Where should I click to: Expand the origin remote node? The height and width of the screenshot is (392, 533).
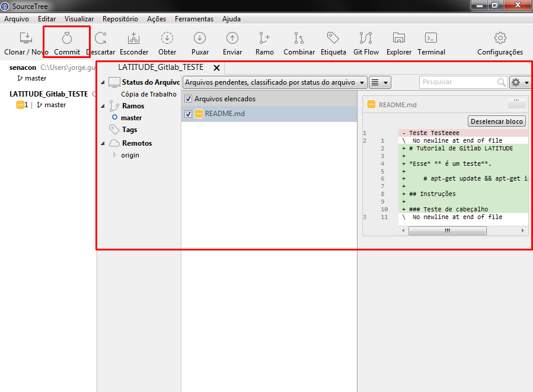[115, 155]
